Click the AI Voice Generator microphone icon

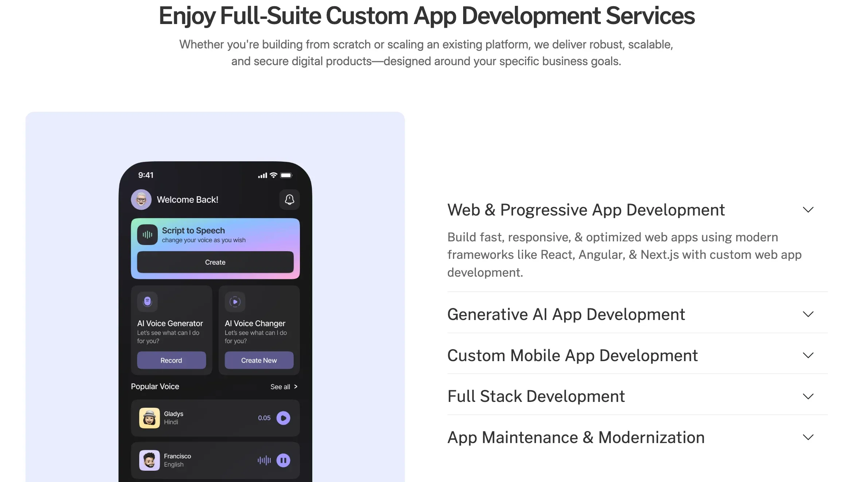point(147,301)
